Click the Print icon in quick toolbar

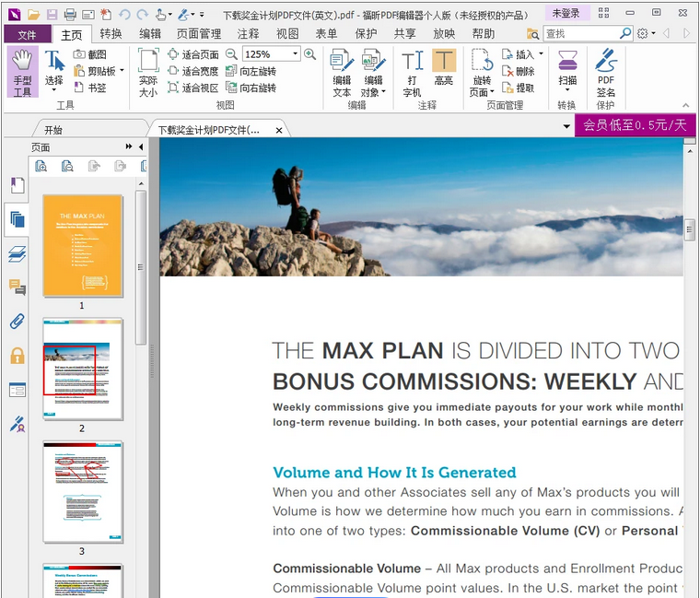pos(70,15)
